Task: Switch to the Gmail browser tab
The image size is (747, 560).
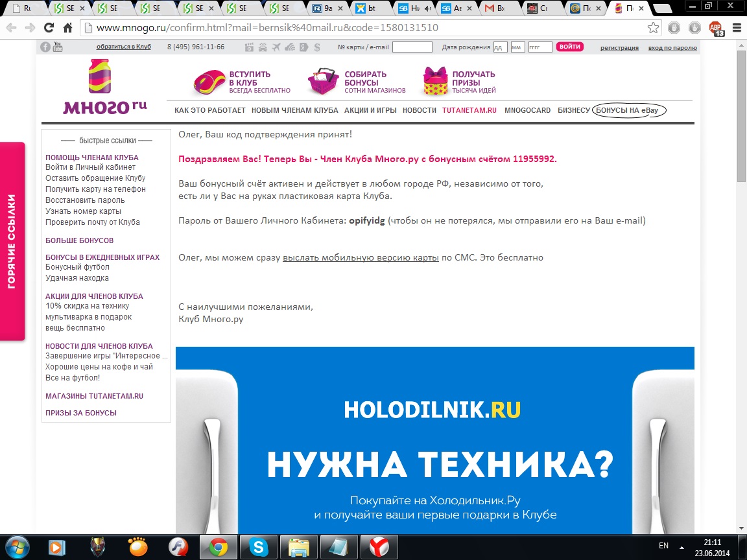Action: (500, 8)
